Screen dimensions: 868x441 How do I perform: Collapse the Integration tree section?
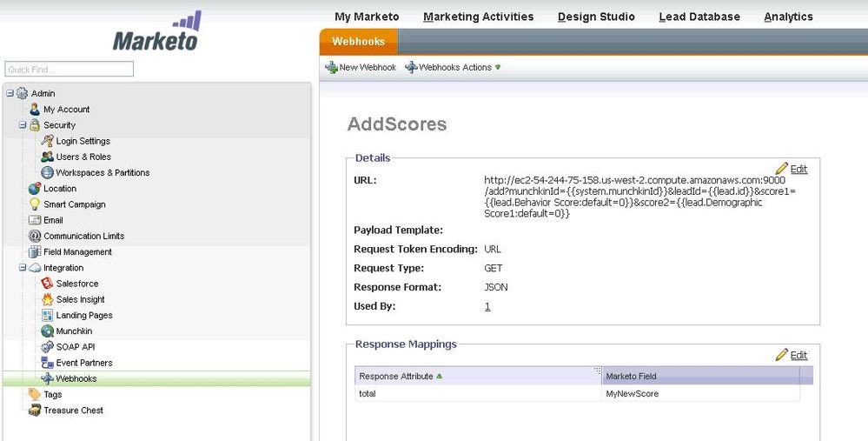pos(23,268)
